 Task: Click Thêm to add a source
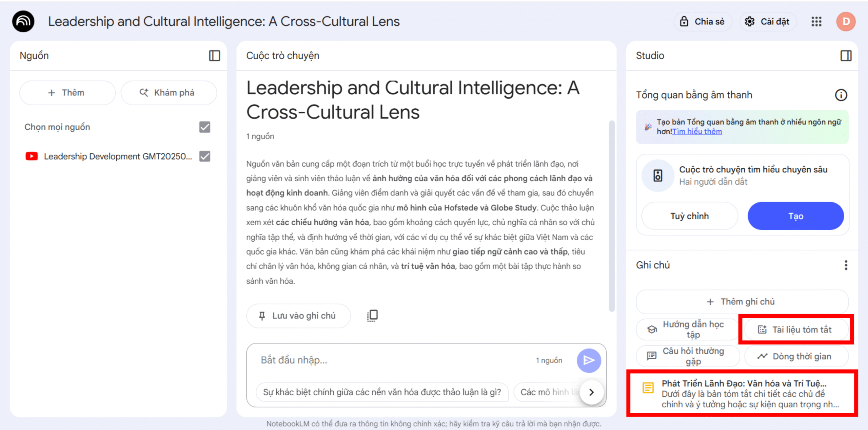[x=67, y=93]
